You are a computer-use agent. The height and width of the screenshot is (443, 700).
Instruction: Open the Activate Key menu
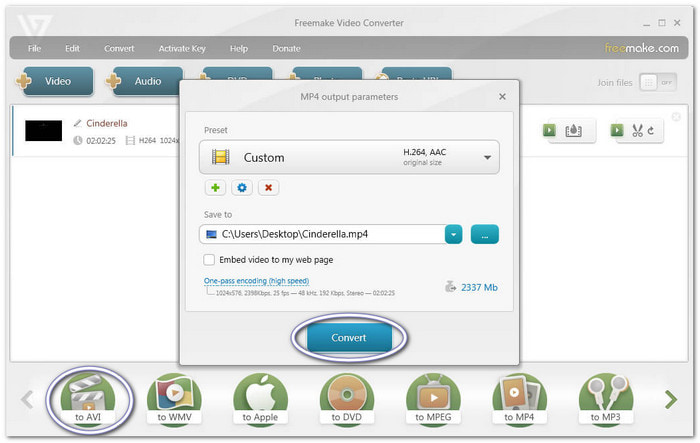click(182, 48)
